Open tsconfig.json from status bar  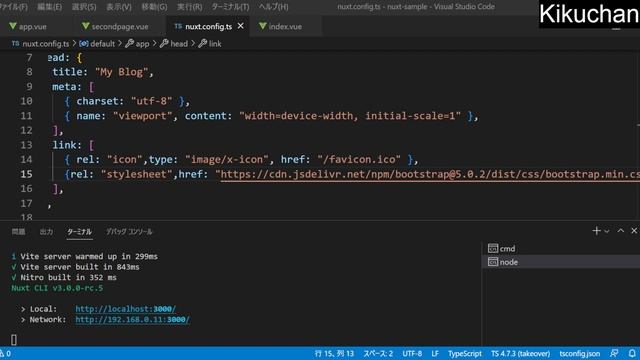click(580, 354)
